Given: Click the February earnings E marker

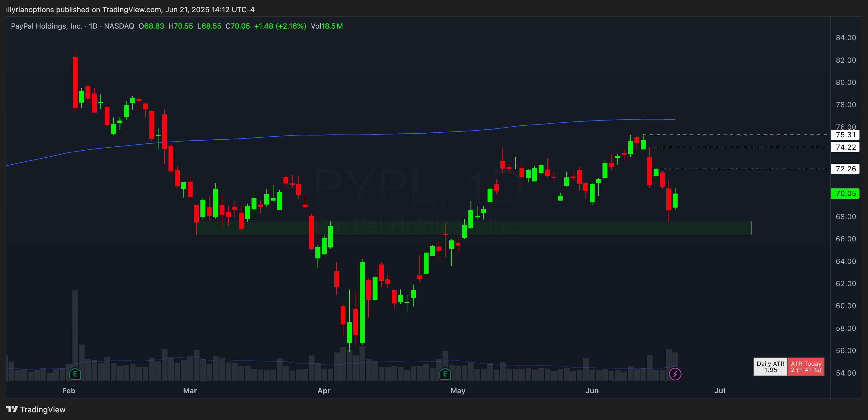Looking at the screenshot, I should point(75,374).
